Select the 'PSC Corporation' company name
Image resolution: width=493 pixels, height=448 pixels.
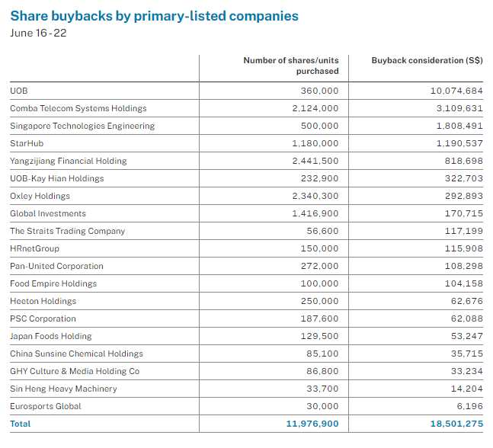coord(43,318)
